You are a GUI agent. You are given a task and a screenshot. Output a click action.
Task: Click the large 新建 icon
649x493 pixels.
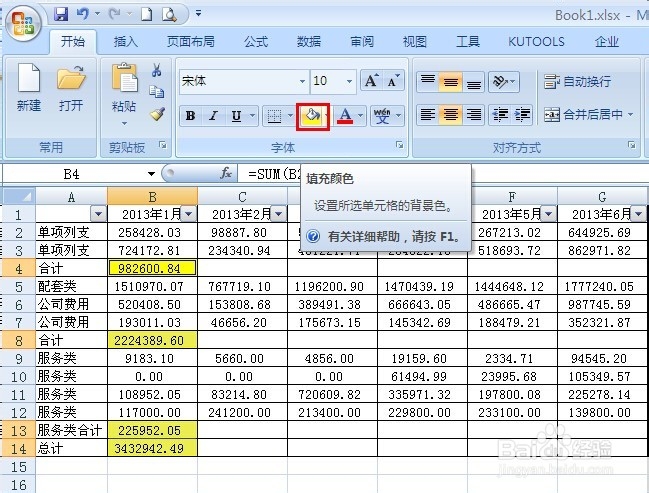pyautogui.click(x=29, y=77)
